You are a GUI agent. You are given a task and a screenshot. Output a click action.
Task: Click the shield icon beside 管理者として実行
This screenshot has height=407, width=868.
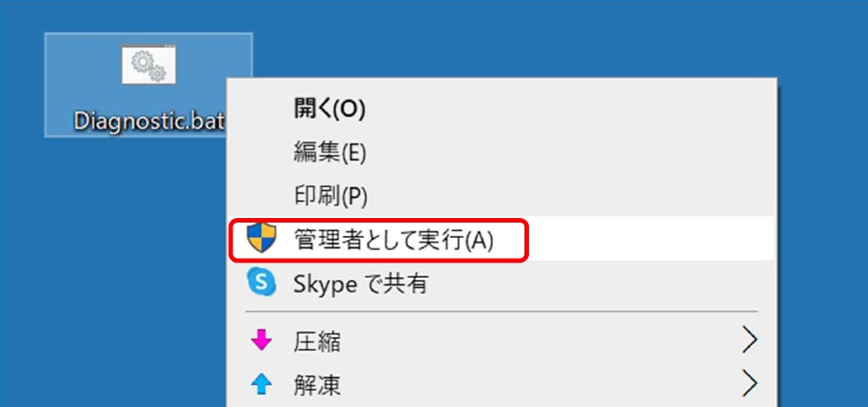click(x=261, y=238)
